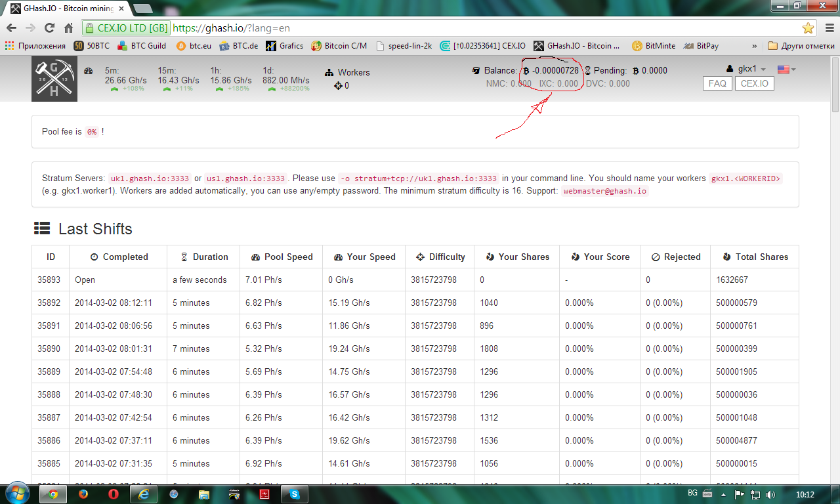Click the balance -0.00000728 value
The width and height of the screenshot is (840, 504).
pyautogui.click(x=556, y=70)
